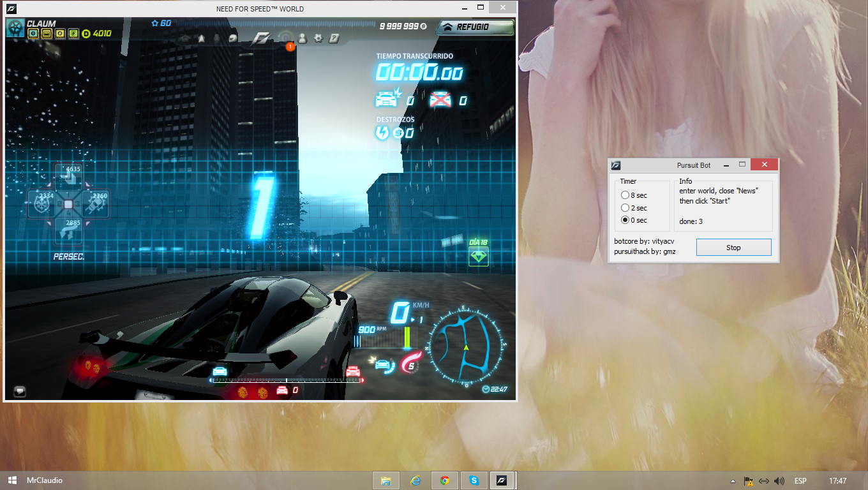868x490 pixels.
Task: Click the cops disabled car icon counter
Action: click(388, 100)
